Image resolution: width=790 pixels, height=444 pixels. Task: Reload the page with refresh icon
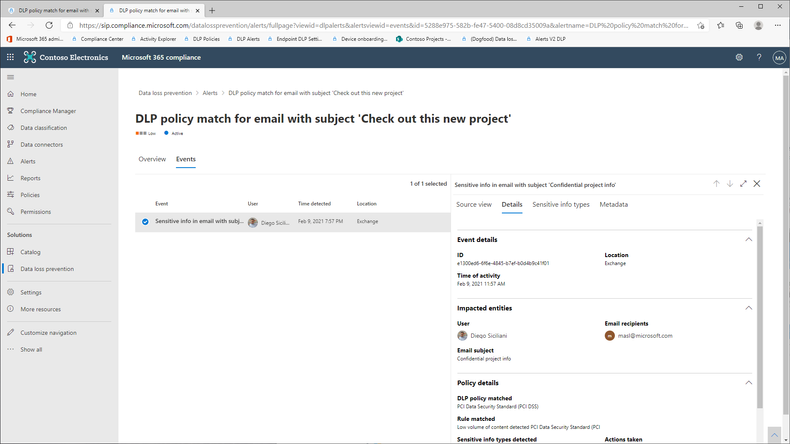click(49, 25)
